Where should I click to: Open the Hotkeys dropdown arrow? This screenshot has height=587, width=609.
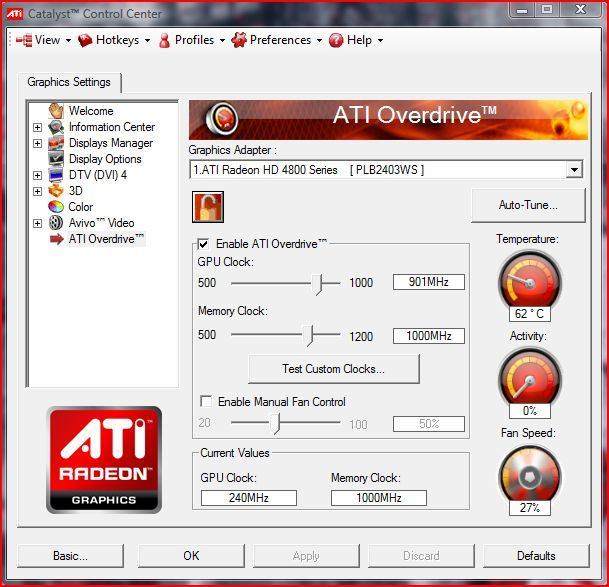pos(147,40)
